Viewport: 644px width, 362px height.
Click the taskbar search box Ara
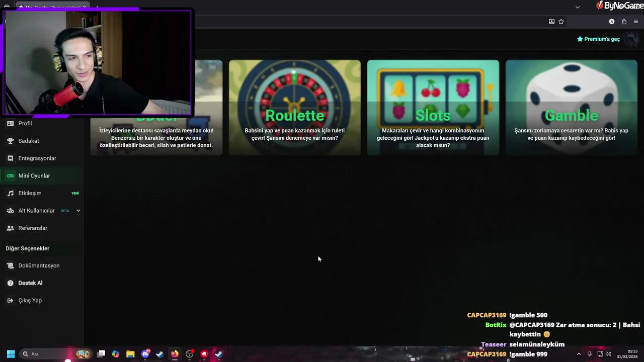tap(55, 354)
